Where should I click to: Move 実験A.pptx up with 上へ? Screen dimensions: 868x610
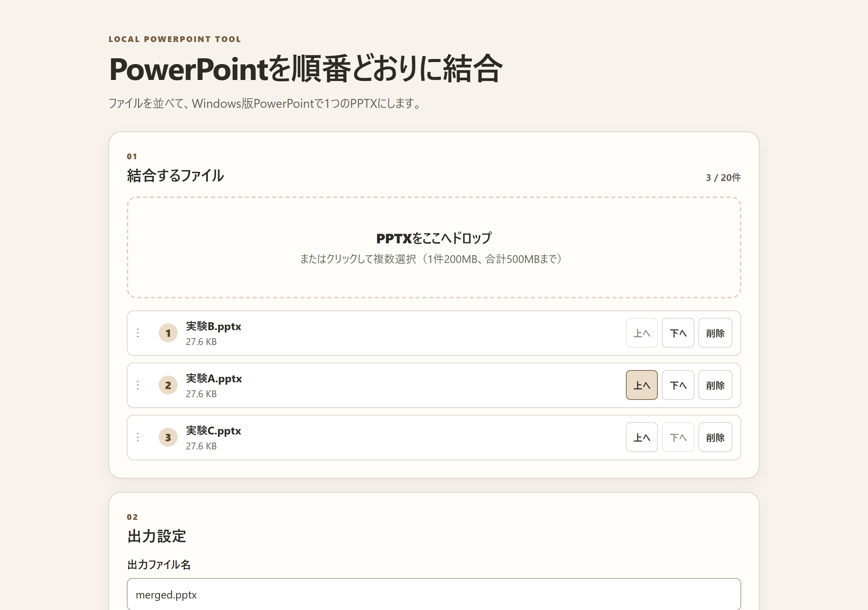[x=642, y=385]
